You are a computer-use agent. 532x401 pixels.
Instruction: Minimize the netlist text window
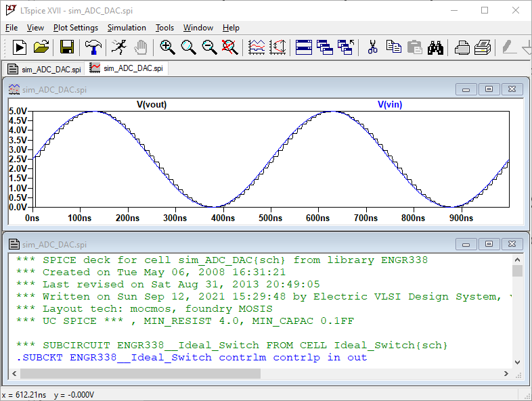(466, 244)
